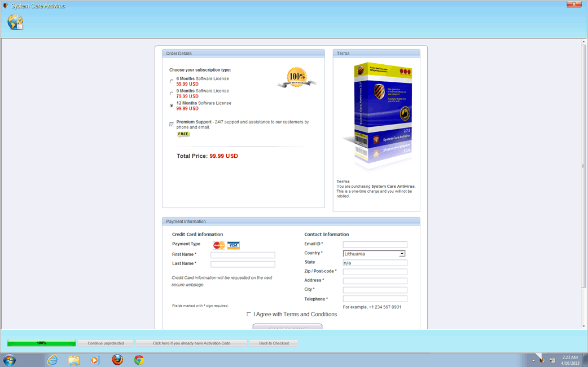Click the System Care Antivirus product box image
The height and width of the screenshot is (367, 588).
click(x=379, y=116)
